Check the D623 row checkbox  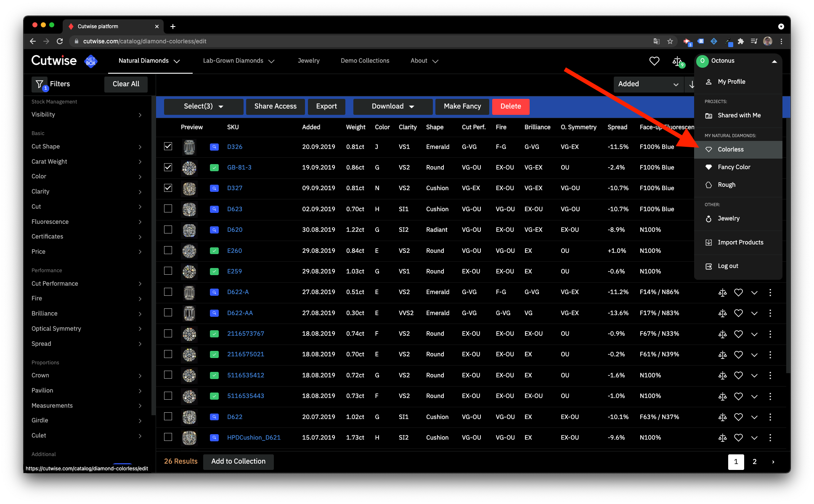coord(168,209)
